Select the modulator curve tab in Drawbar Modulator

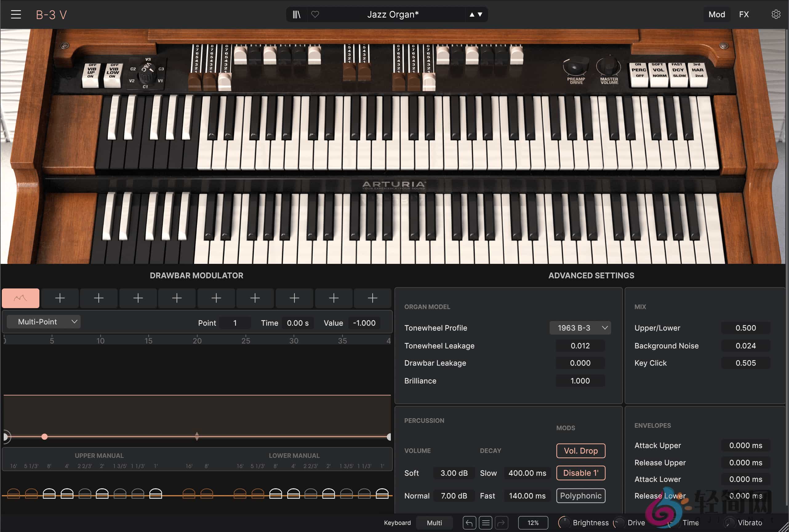21,298
